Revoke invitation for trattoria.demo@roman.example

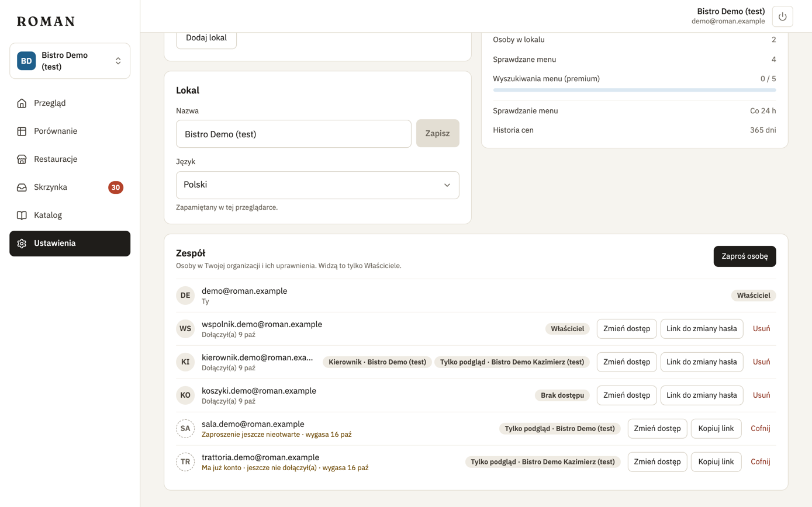click(761, 462)
